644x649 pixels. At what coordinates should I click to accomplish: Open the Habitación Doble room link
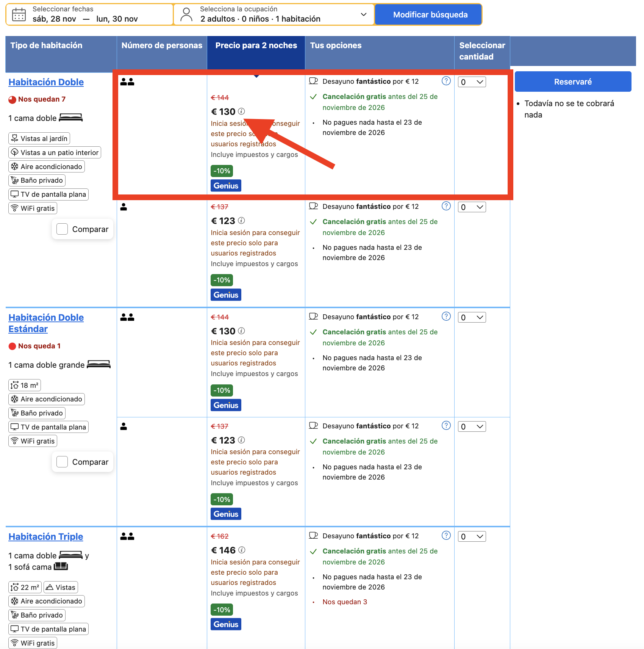point(46,82)
